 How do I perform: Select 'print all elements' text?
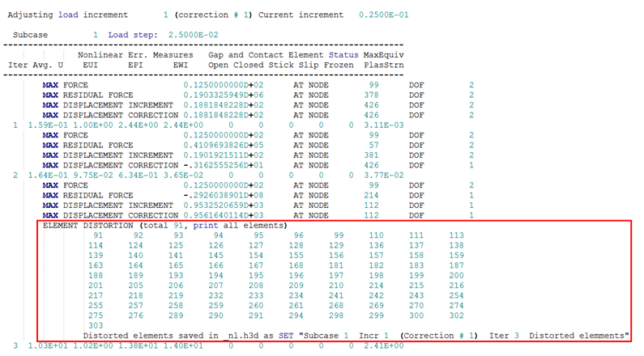coord(238,226)
